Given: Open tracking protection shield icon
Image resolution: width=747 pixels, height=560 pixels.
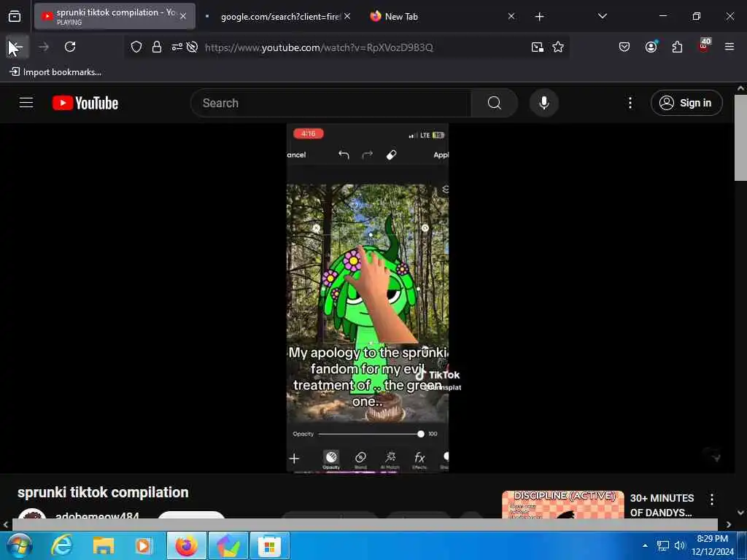Looking at the screenshot, I should click(136, 47).
